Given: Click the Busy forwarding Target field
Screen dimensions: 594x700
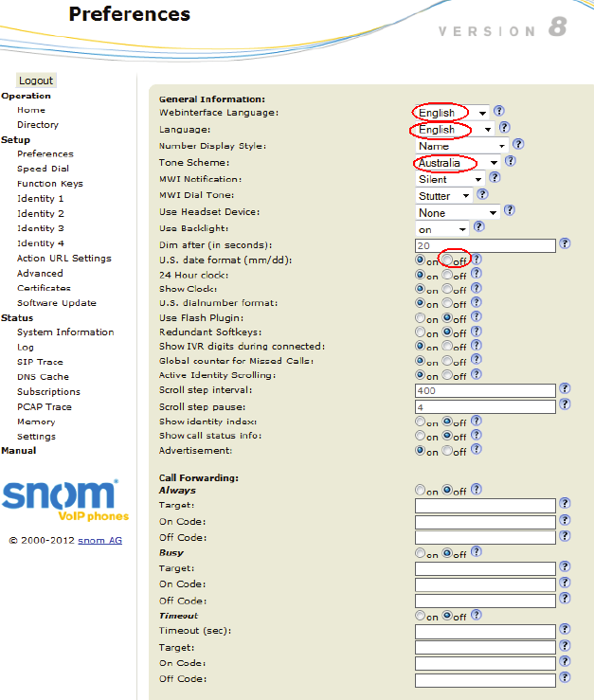Looking at the screenshot, I should [485, 568].
